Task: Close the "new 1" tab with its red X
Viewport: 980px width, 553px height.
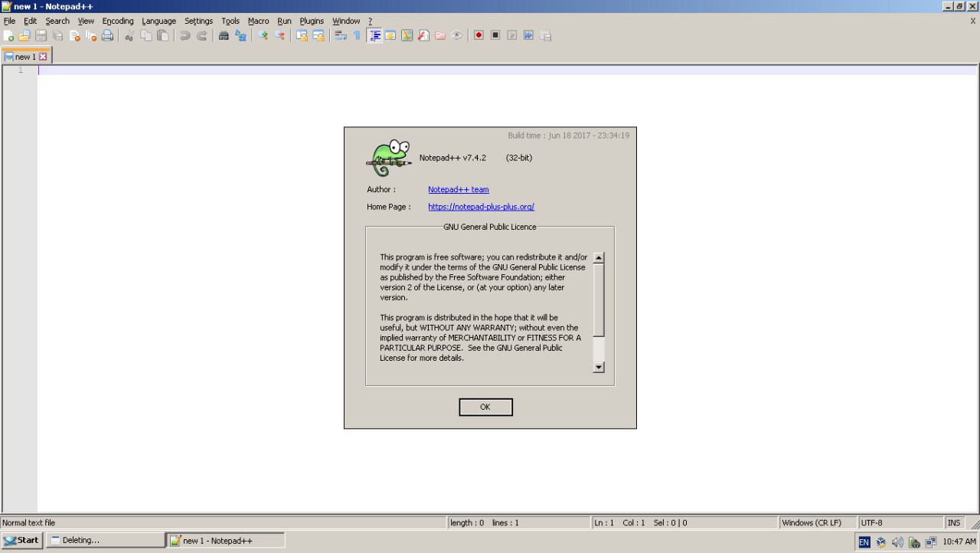Action: coord(43,57)
